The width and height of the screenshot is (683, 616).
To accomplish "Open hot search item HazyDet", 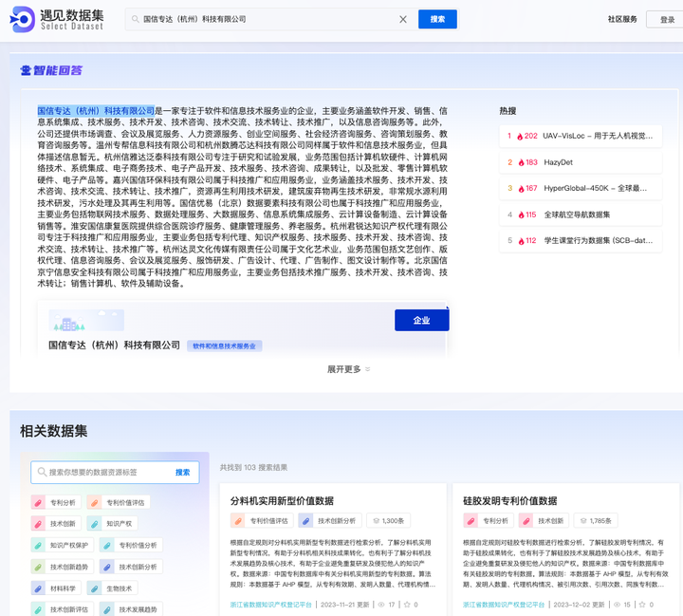I will click(581, 162).
